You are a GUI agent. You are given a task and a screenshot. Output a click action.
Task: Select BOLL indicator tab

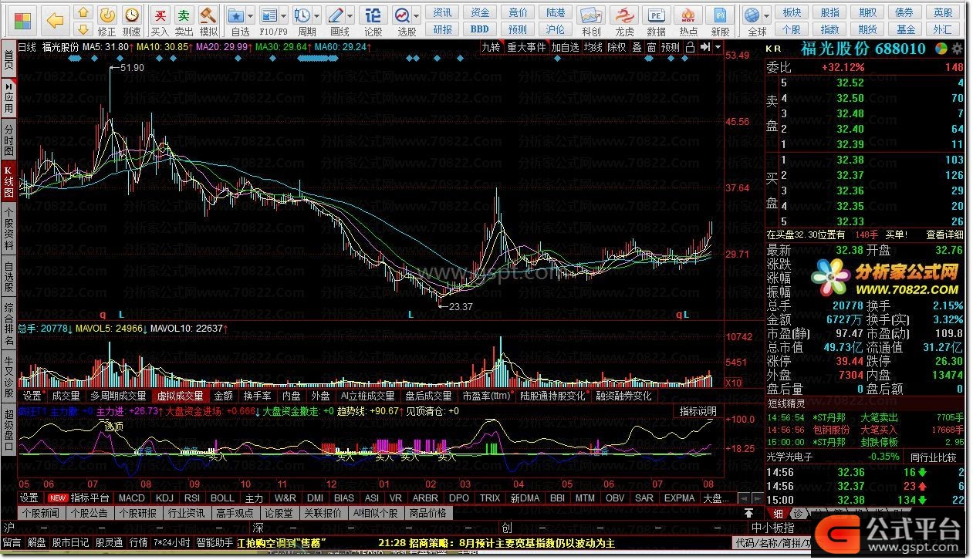(222, 498)
